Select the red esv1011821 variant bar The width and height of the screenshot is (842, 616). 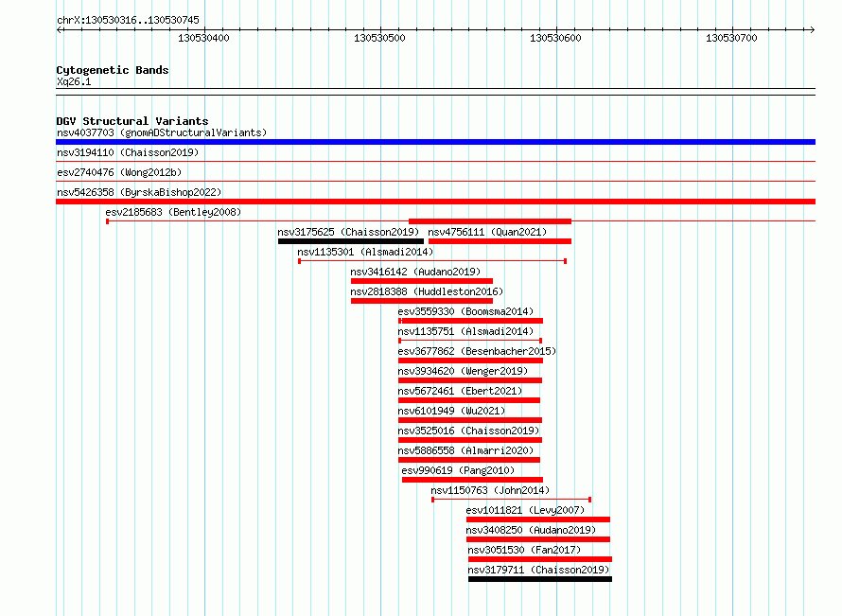538,519
